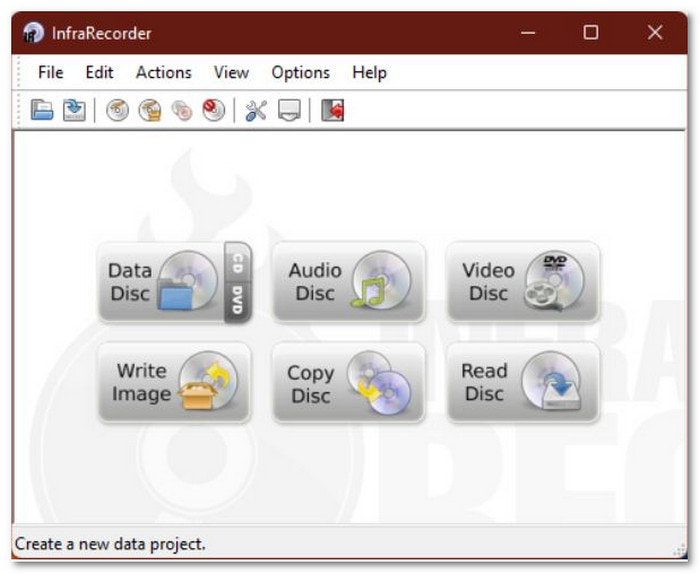Viewport: 700px width, 574px height.
Task: Click the InfraRecorder title bar app icon
Action: point(33,33)
